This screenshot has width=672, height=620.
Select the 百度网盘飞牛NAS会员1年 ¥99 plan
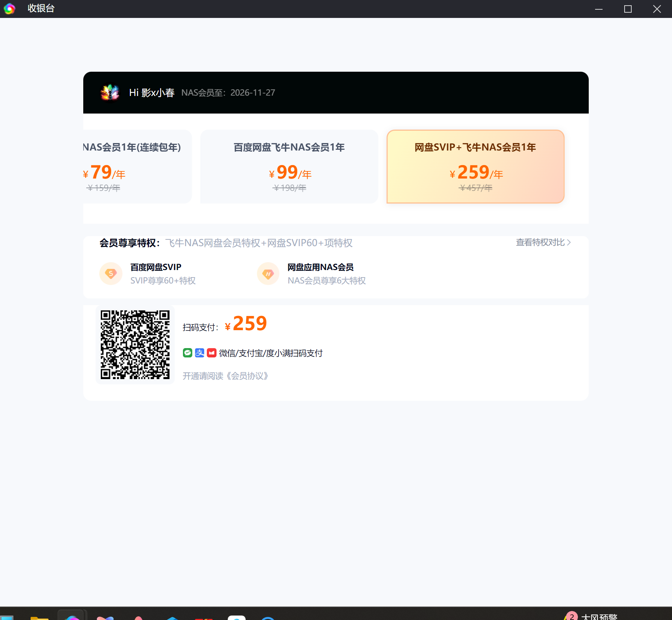tap(289, 167)
